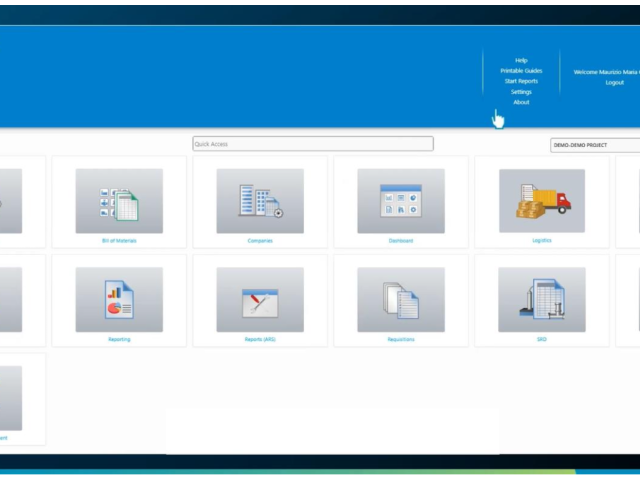Launch the Dashboard tile icon
The image size is (640, 480).
(x=401, y=200)
